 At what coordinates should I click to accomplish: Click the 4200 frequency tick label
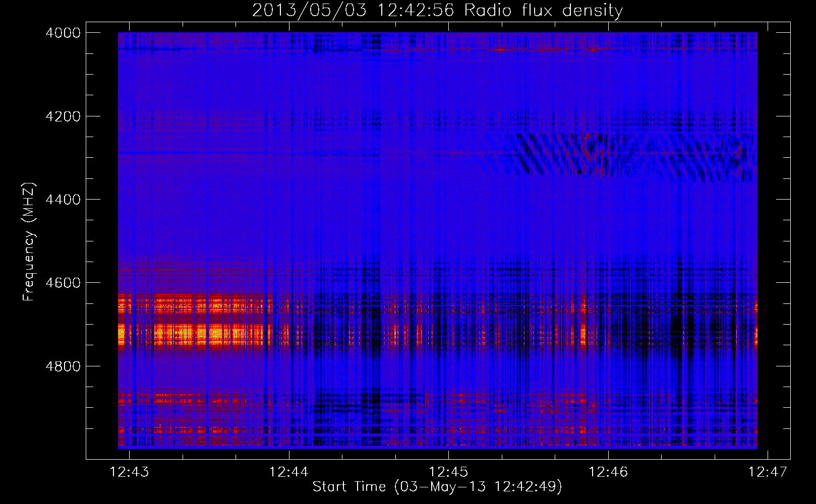point(63,116)
